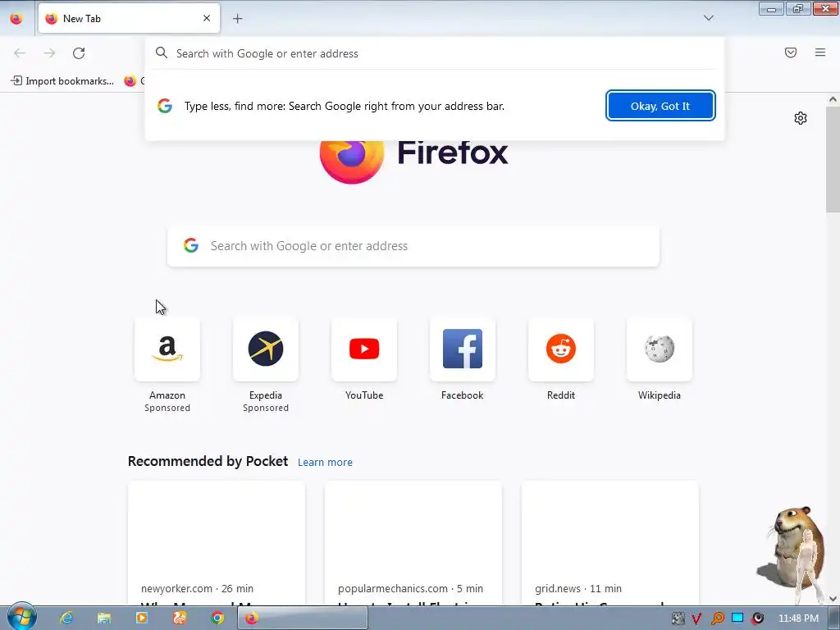Open the popularmechanics.com Pocket story card
Image resolution: width=840 pixels, height=630 pixels.
413,543
